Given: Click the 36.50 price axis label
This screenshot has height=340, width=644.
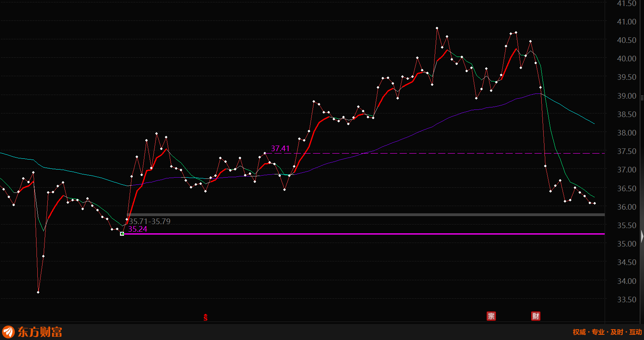Looking at the screenshot, I should click(626, 188).
